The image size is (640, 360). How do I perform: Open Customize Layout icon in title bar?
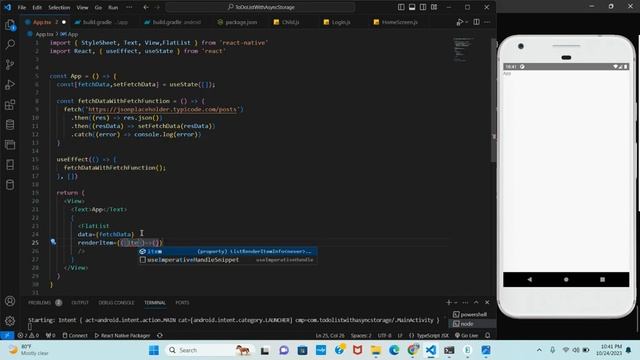click(x=434, y=7)
